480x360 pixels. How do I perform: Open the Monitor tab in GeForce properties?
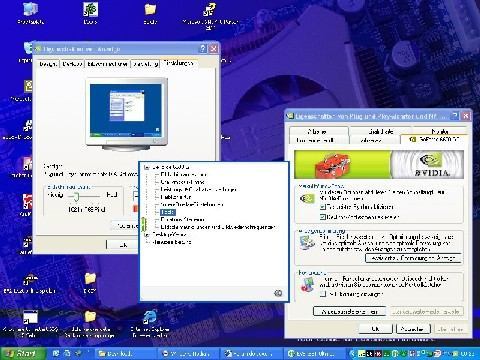(440, 131)
